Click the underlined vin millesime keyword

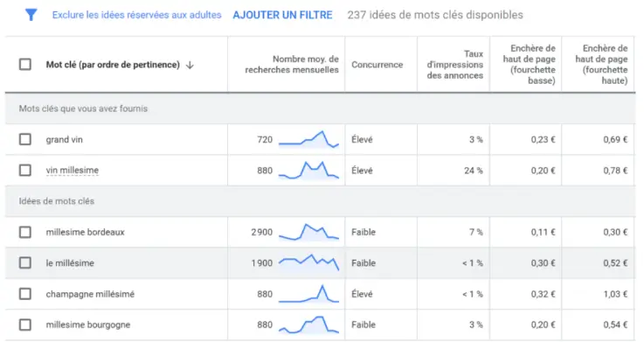pos(73,171)
